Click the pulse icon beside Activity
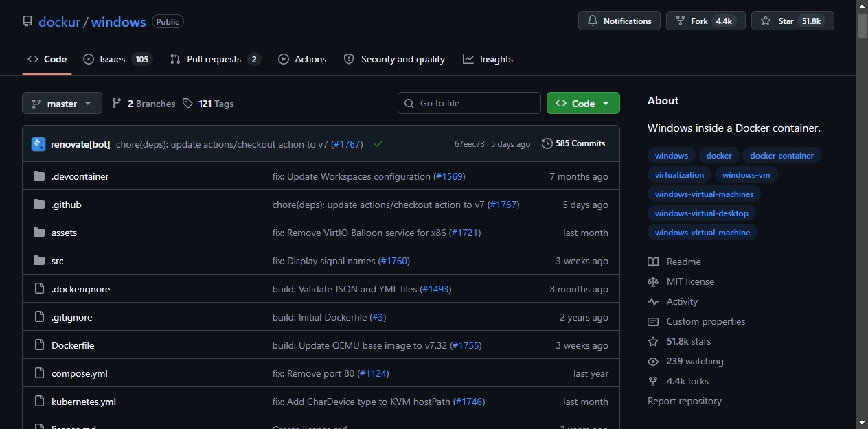This screenshot has width=868, height=429. pos(653,301)
